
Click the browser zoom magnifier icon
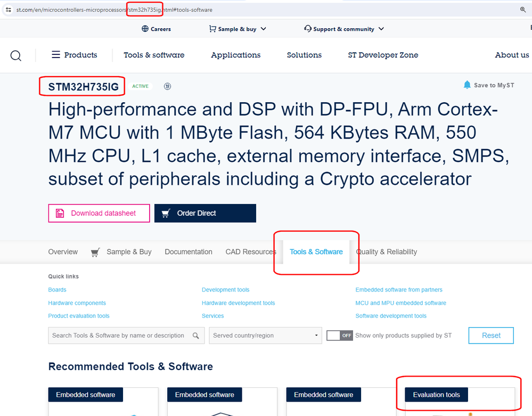tap(523, 10)
